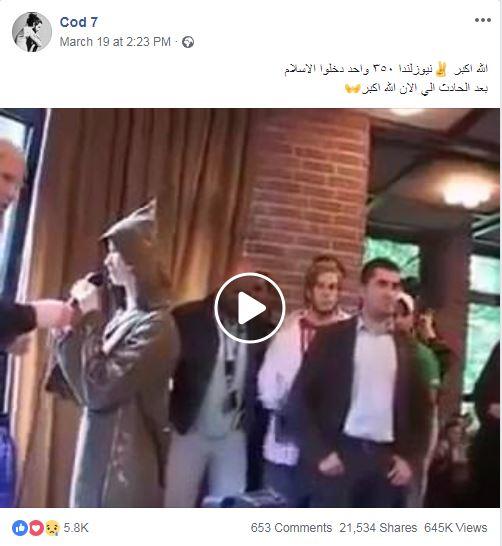
Task: Click the first Arabic caption line
Action: click(x=386, y=69)
